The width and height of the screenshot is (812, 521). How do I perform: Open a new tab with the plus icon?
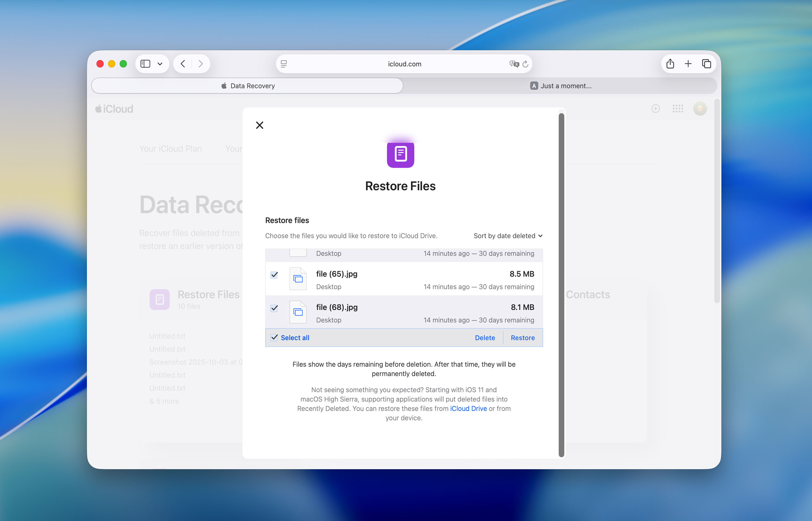tap(688, 64)
